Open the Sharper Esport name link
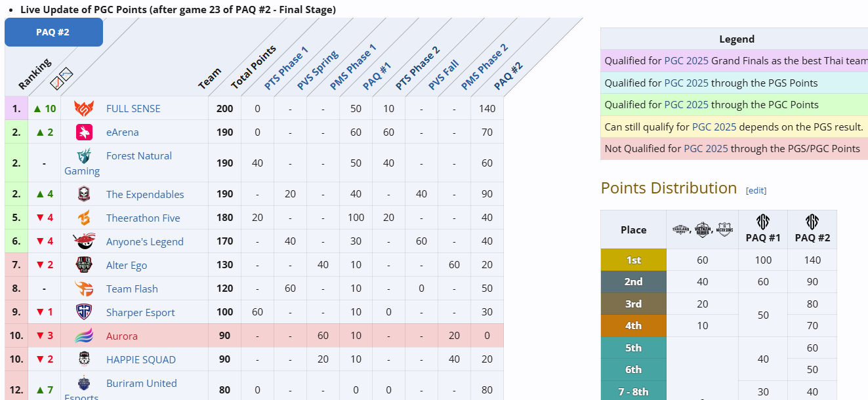 tap(142, 313)
